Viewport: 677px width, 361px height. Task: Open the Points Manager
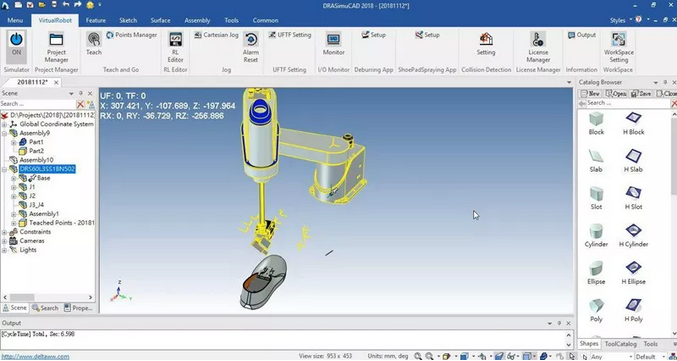click(x=132, y=35)
